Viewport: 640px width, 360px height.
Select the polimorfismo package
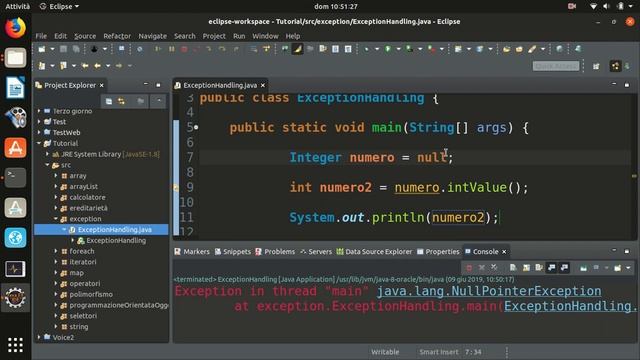tap(91, 294)
